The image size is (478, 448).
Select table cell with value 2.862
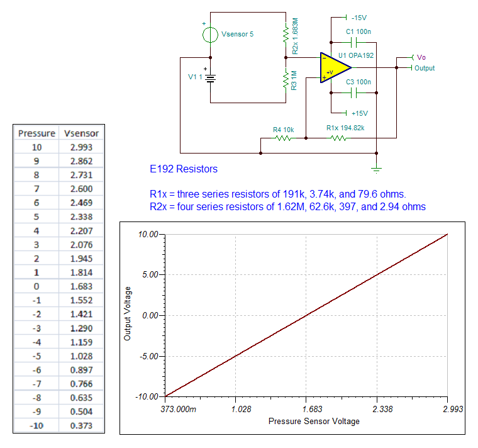click(x=81, y=161)
